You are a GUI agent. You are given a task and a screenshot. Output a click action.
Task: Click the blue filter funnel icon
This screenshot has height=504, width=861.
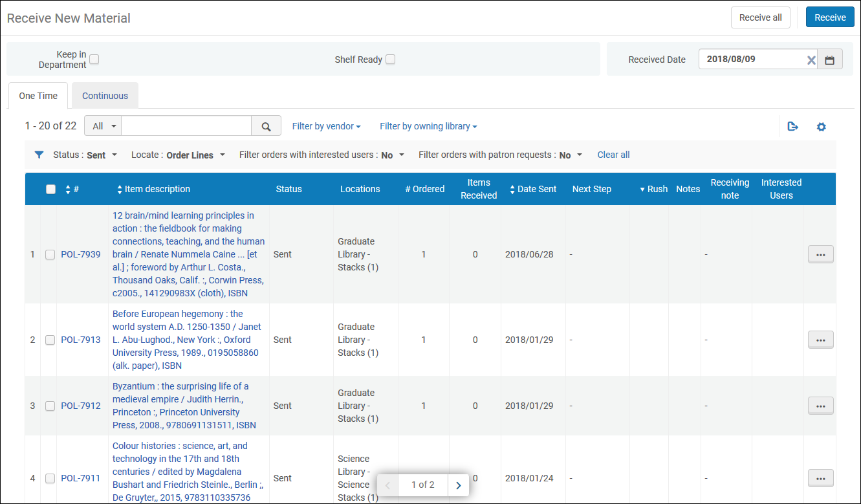[x=39, y=155]
